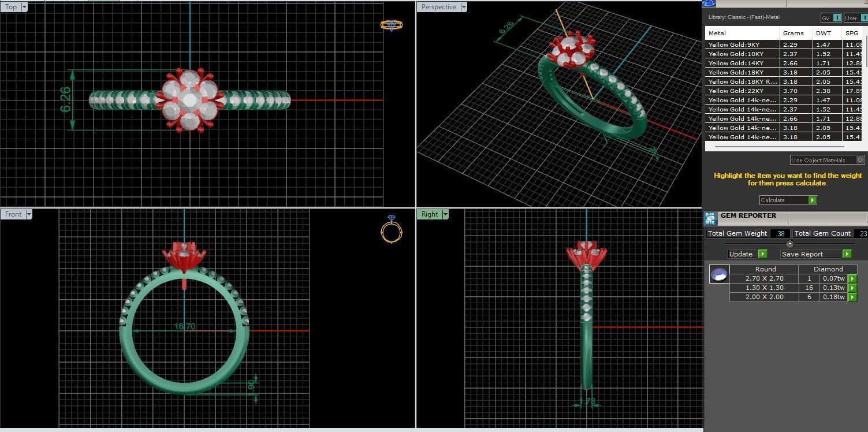Image resolution: width=868 pixels, height=432 pixels.
Task: Click green arrow for 2.00 X 2.00 row
Action: 852,297
